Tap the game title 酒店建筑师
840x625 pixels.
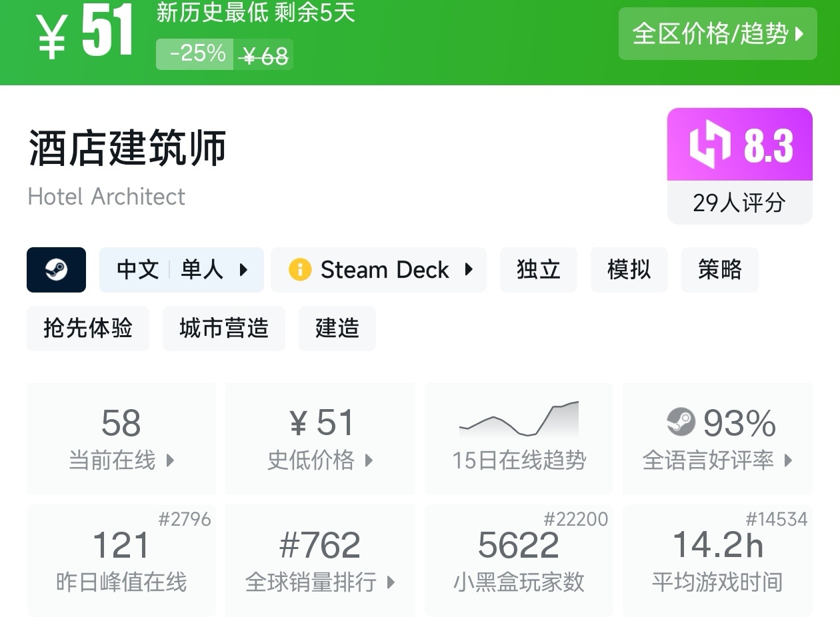pyautogui.click(x=127, y=148)
